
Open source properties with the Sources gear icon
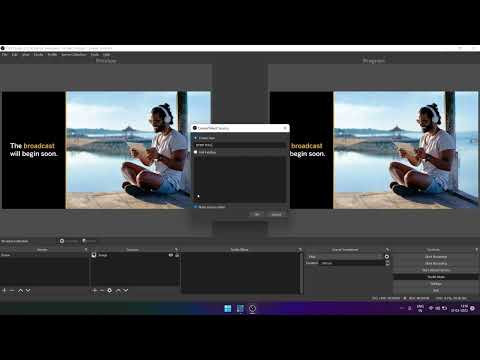coord(109,291)
